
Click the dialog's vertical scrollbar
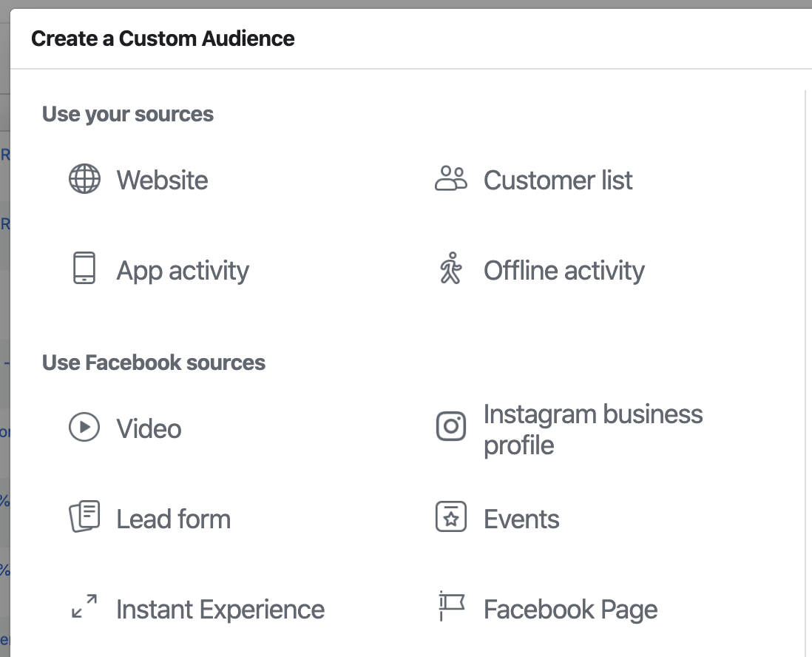tap(807, 373)
